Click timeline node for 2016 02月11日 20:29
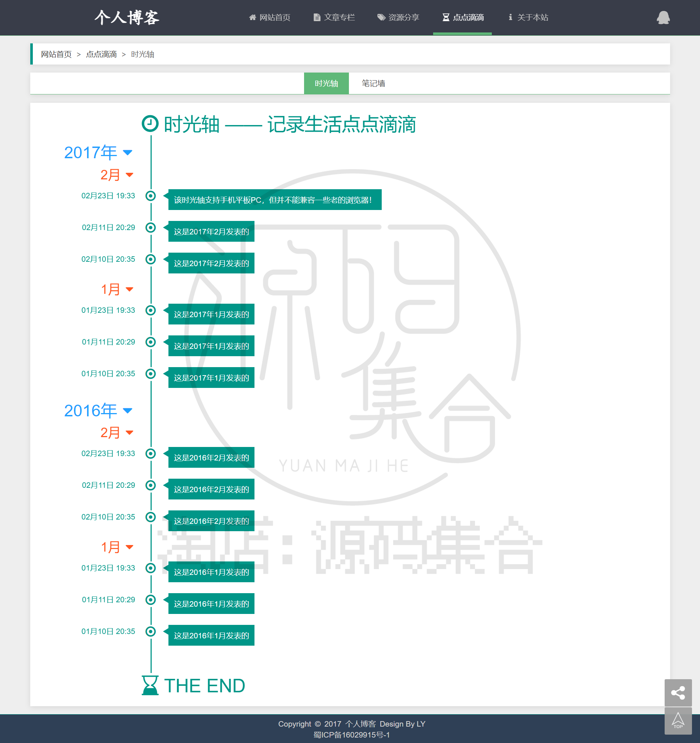Screen dimensions: 700x743 151,486
